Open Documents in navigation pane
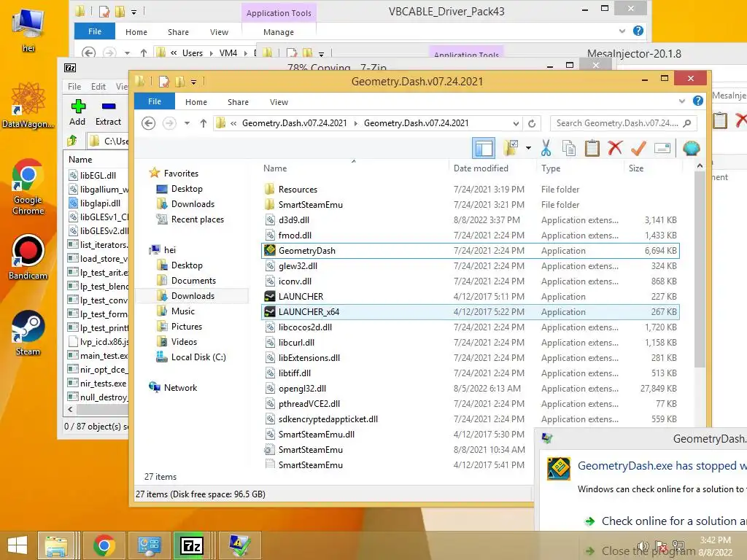This screenshot has height=560, width=747. coord(193,281)
